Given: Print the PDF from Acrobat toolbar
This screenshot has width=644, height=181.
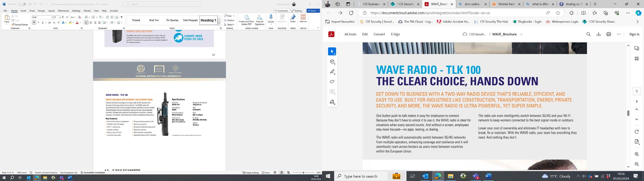Looking at the screenshot, I should click(x=609, y=34).
